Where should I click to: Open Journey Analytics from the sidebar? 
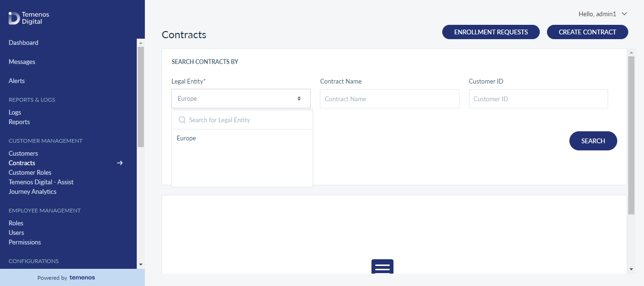pyautogui.click(x=33, y=191)
